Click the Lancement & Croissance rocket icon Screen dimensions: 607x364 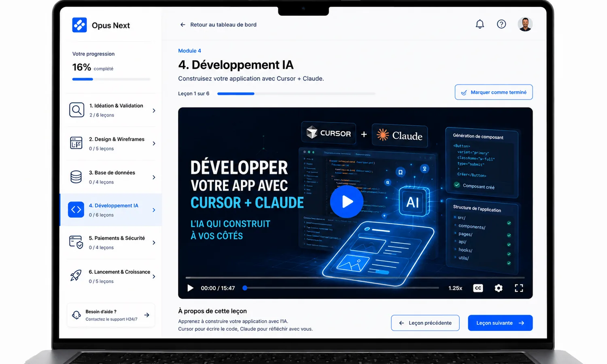(x=76, y=276)
